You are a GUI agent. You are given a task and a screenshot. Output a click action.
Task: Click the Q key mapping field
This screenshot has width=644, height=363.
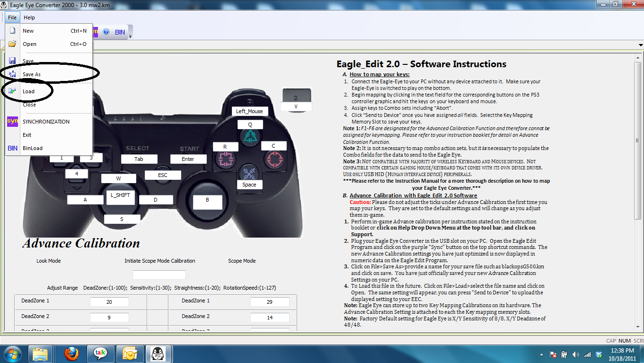pos(250,124)
